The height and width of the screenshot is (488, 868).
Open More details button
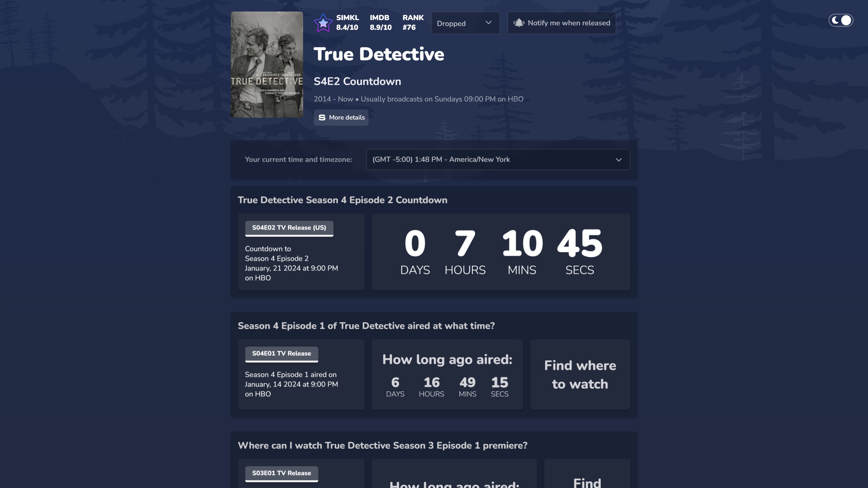[341, 117]
